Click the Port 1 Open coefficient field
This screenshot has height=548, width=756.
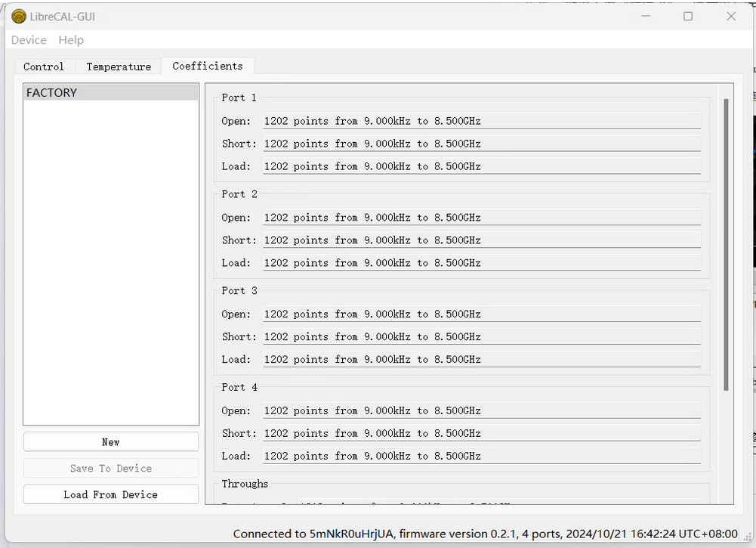pyautogui.click(x=481, y=121)
